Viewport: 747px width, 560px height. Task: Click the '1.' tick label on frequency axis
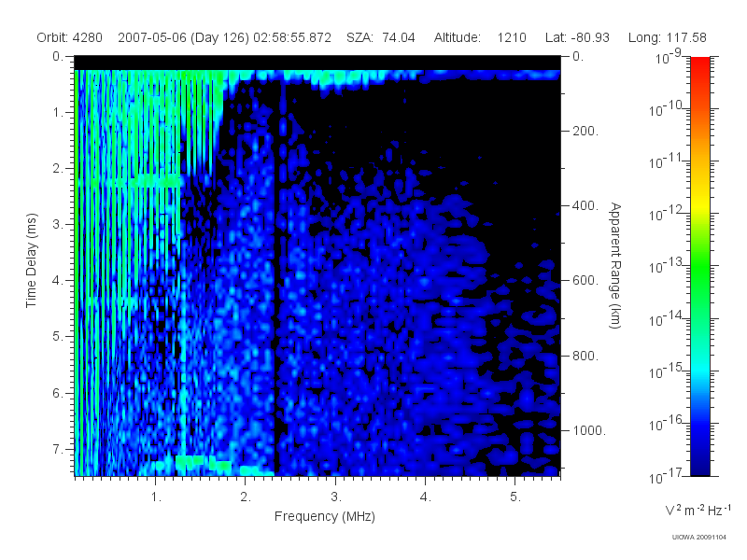pos(156,497)
